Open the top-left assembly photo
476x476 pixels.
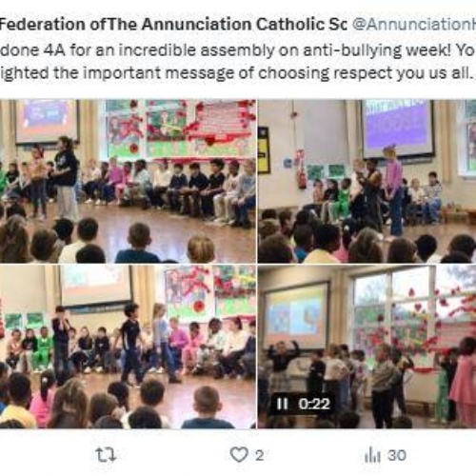128,181
